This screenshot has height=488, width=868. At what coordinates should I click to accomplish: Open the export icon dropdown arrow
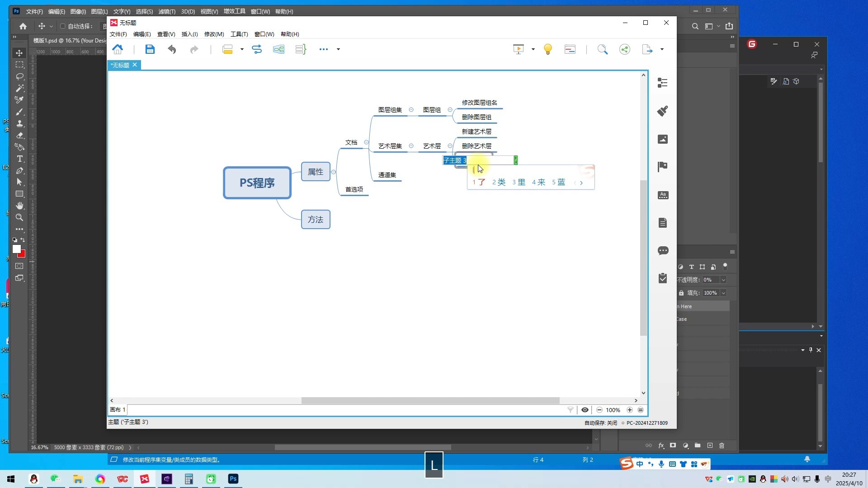[662, 49]
